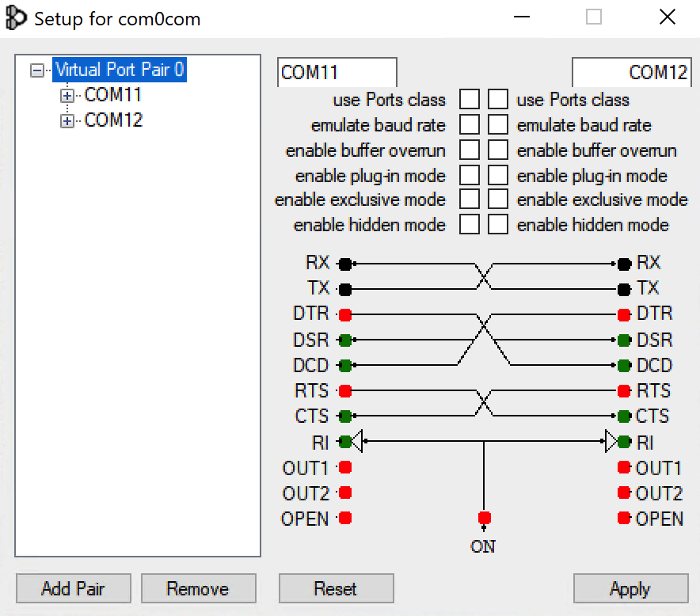Click the DCD pin on the COM12 side
700x616 pixels.
pyautogui.click(x=624, y=365)
